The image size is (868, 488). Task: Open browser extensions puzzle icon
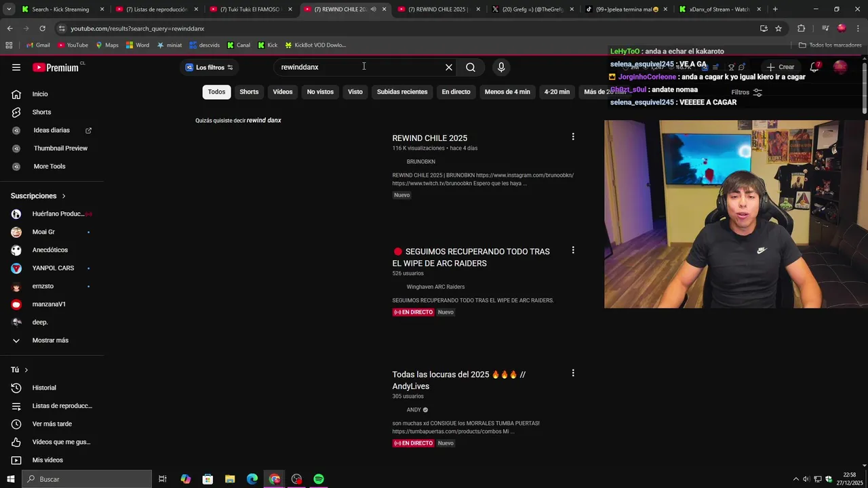[801, 28]
